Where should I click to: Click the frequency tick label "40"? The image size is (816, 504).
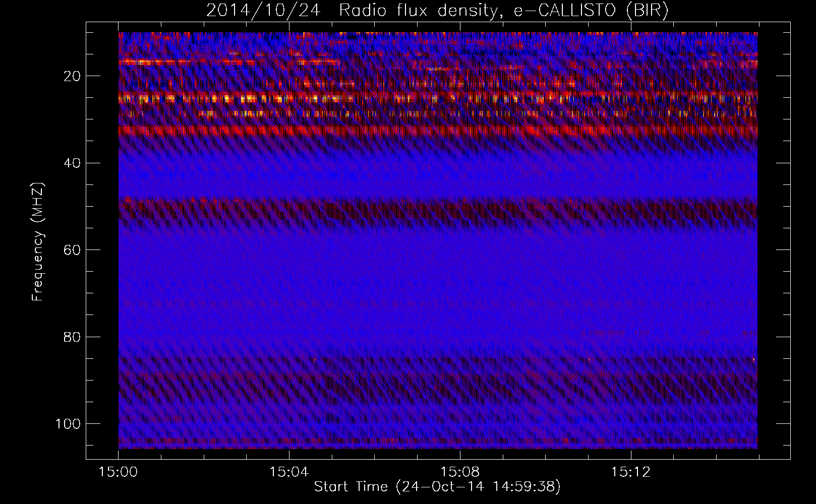tap(72, 163)
